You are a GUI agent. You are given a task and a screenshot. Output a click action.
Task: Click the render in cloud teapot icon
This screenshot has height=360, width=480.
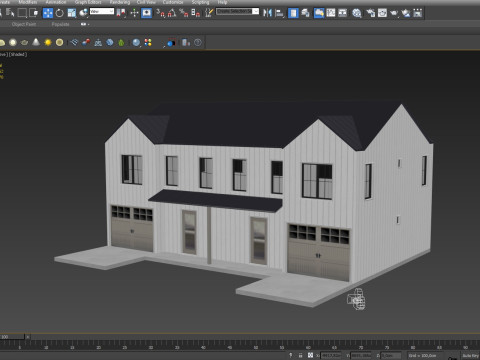pyautogui.click(x=406, y=13)
